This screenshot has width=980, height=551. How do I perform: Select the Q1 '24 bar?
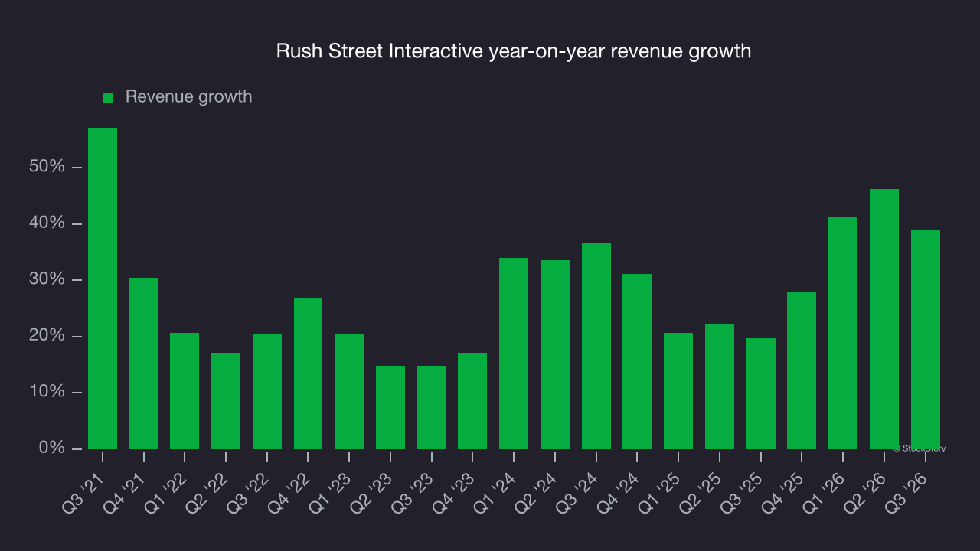click(x=514, y=354)
